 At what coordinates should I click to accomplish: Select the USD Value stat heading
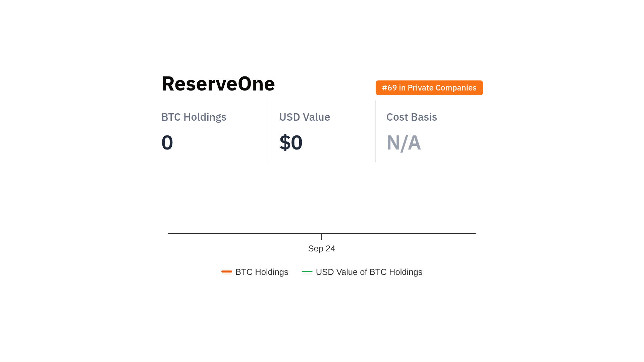tap(305, 117)
